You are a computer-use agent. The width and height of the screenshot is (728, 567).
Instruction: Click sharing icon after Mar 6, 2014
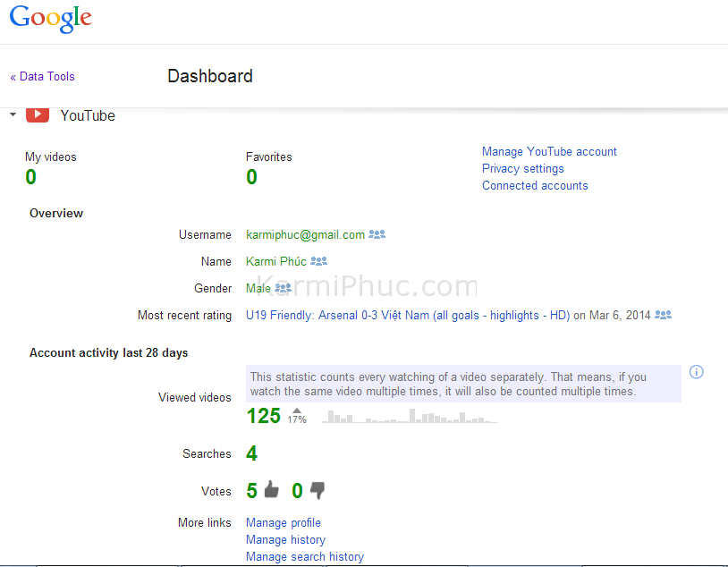[x=663, y=316]
